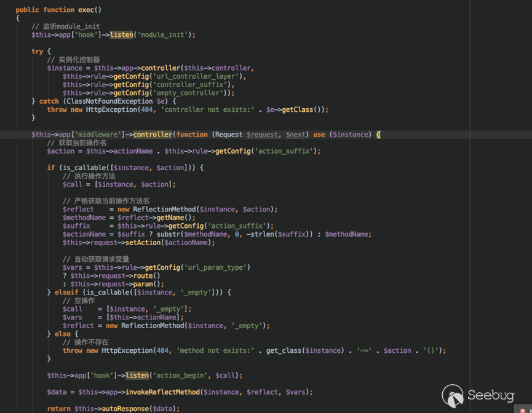The width and height of the screenshot is (532, 413).
Task: Click the get_class function call
Action: pos(284,351)
